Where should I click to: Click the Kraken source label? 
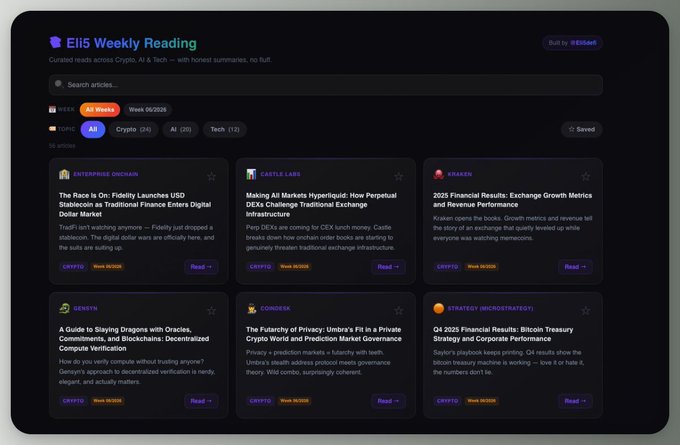[x=460, y=174]
